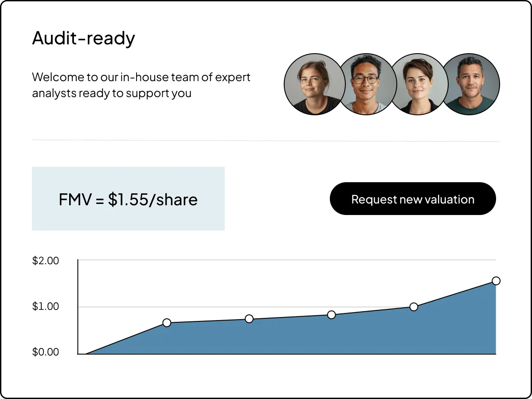Click the $0.00 axis label

pos(46,352)
